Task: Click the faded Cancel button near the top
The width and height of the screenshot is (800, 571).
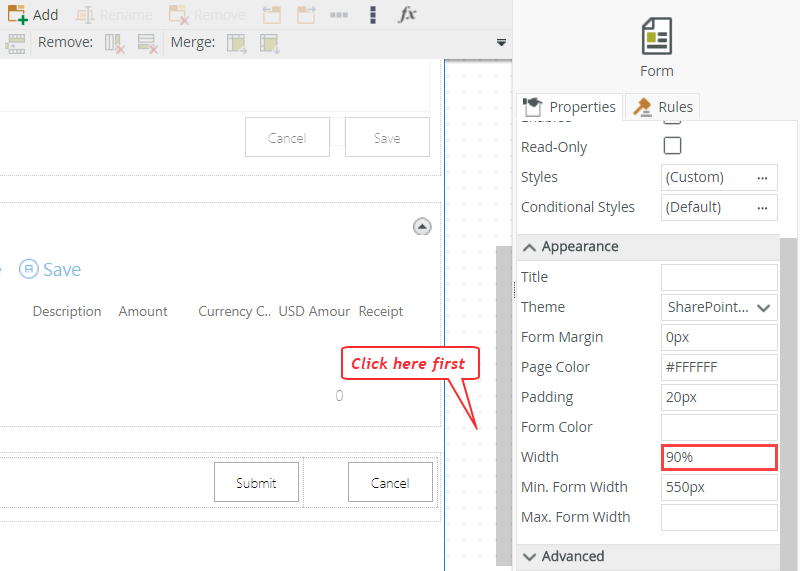Action: point(287,137)
